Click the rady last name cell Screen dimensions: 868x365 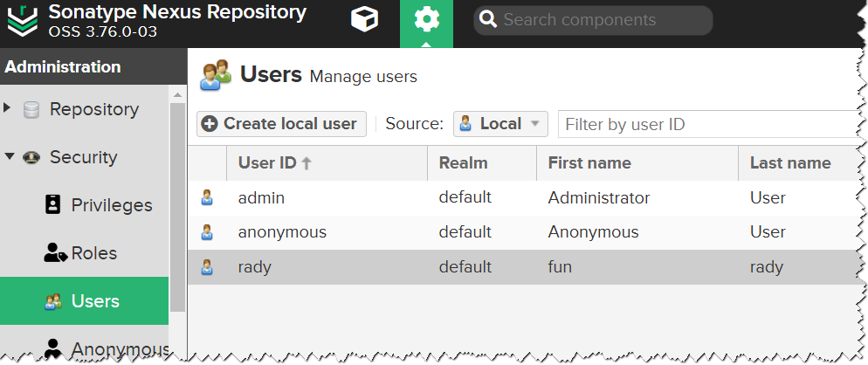(767, 267)
